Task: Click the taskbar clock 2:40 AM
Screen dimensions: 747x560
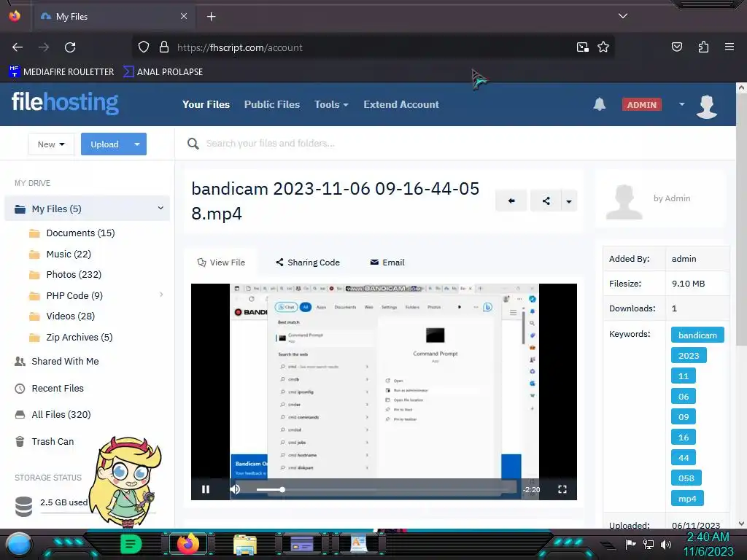Action: pos(708,537)
